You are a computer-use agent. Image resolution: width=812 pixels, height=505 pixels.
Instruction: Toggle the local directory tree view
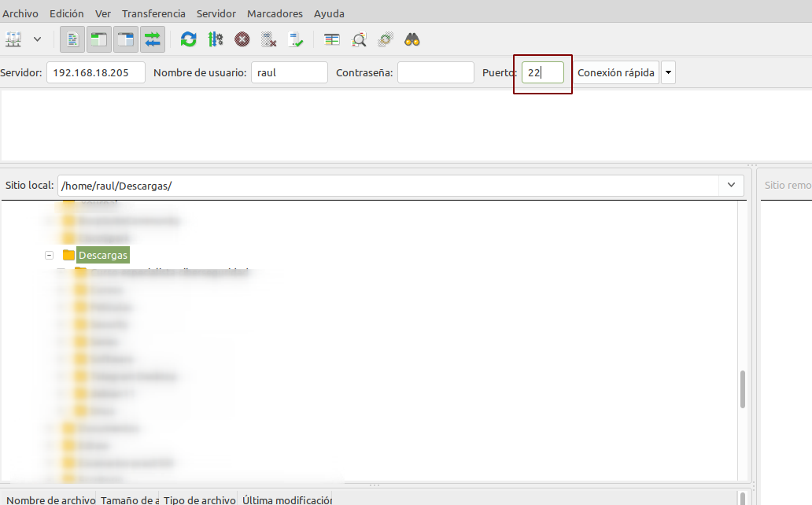coord(98,39)
